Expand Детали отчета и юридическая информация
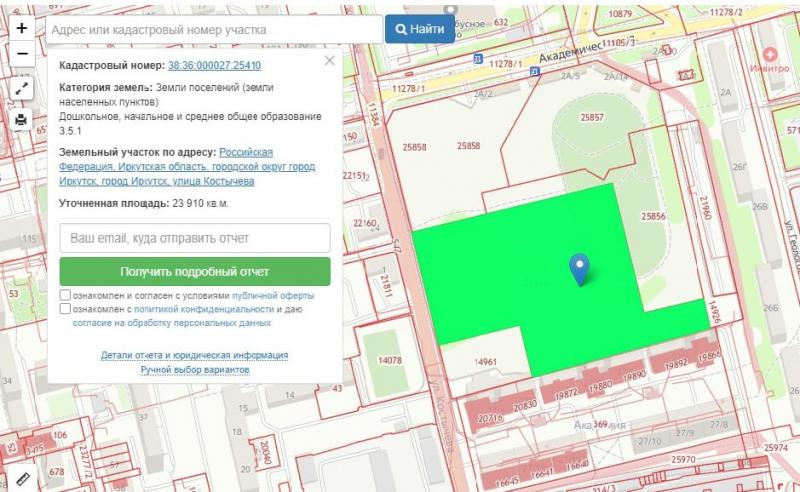Screen dimensions: 800x492 195,355
